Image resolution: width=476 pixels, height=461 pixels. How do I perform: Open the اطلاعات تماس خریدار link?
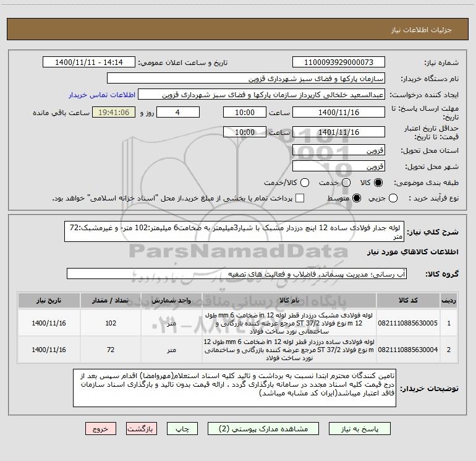[102, 95]
